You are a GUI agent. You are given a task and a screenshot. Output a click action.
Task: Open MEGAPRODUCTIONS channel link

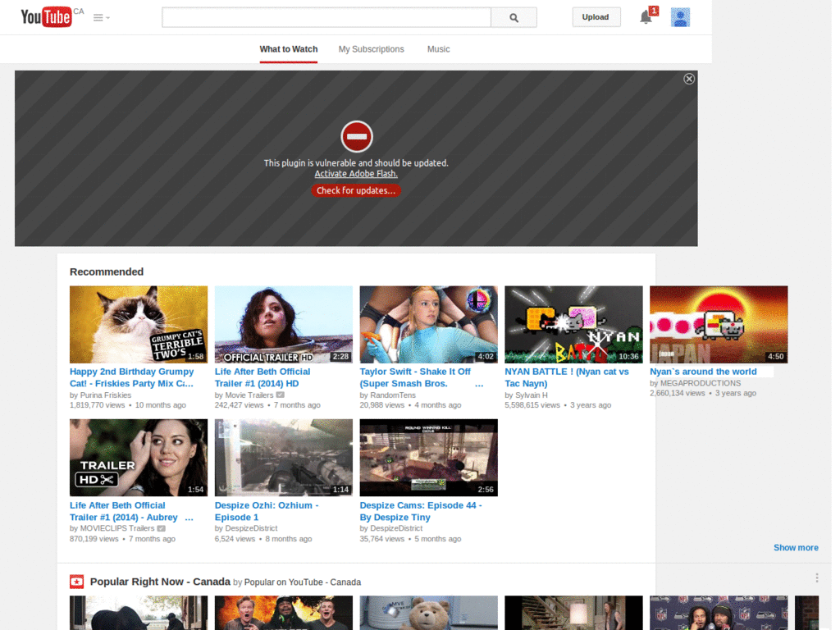click(x=701, y=383)
